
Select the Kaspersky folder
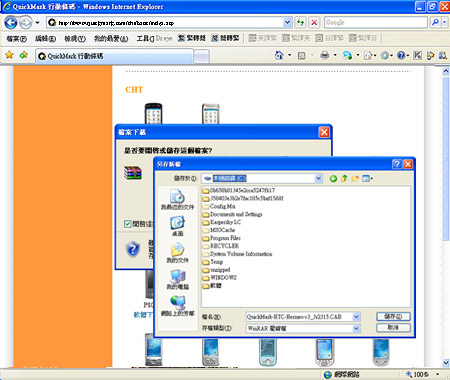pyautogui.click(x=222, y=222)
